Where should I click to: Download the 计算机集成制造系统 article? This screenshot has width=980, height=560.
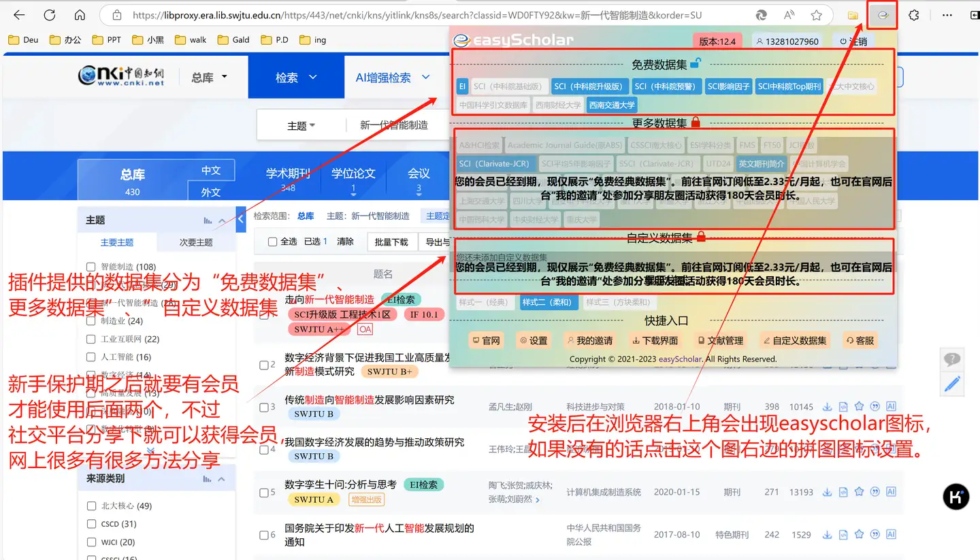[x=828, y=492]
